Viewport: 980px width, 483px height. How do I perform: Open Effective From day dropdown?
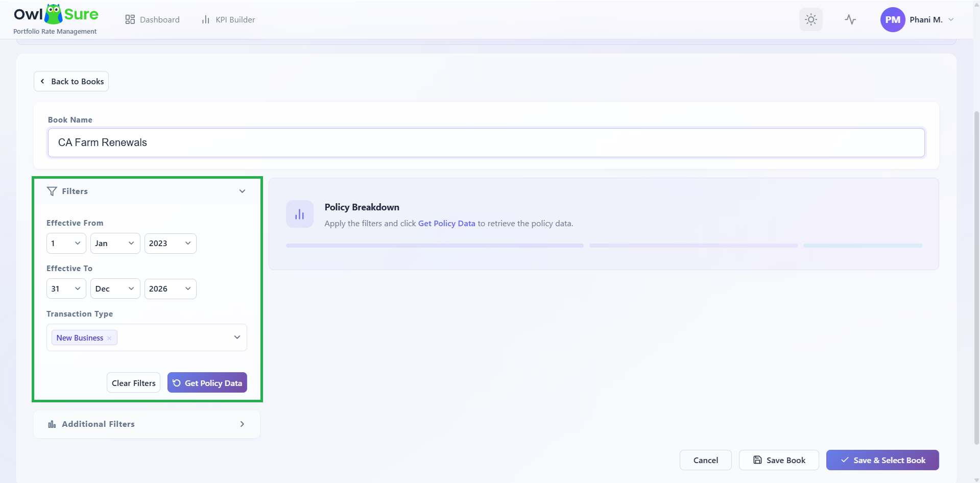click(x=66, y=244)
